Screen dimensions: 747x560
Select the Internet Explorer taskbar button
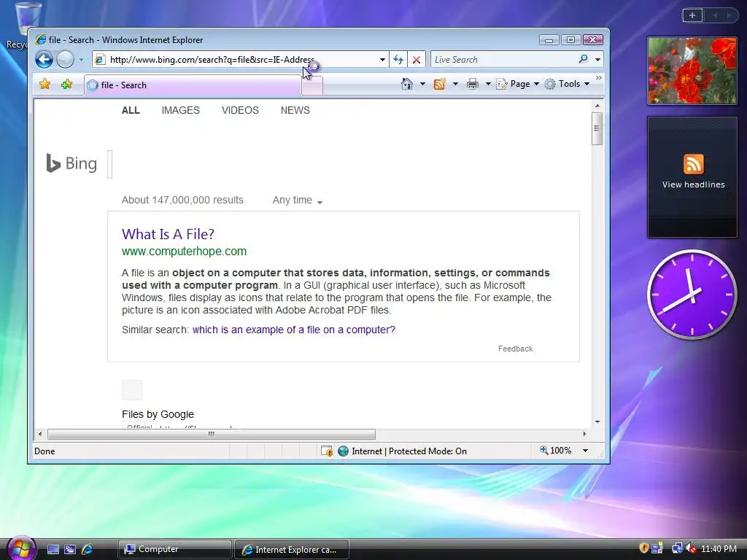click(292, 550)
